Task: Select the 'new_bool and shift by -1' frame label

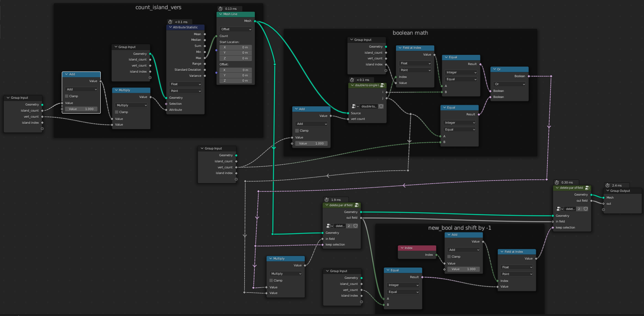Action: (460, 228)
